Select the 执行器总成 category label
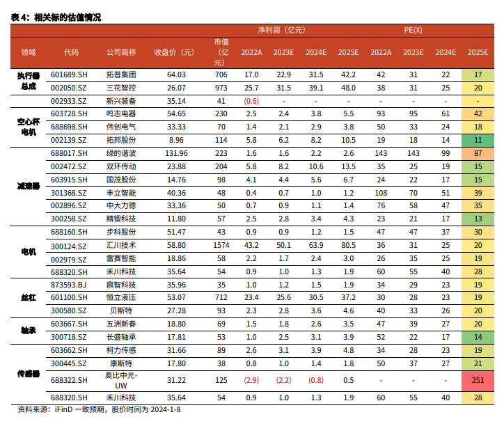The image size is (504, 433). pos(29,81)
